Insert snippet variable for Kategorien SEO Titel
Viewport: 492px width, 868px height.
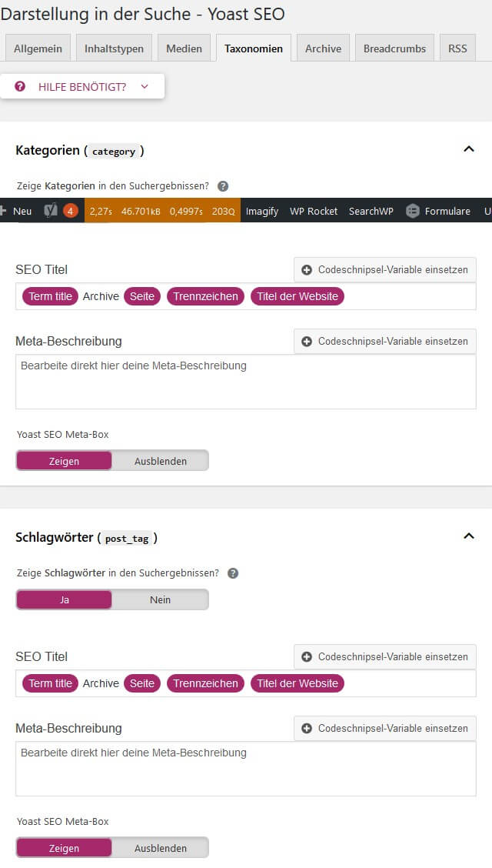pos(384,269)
